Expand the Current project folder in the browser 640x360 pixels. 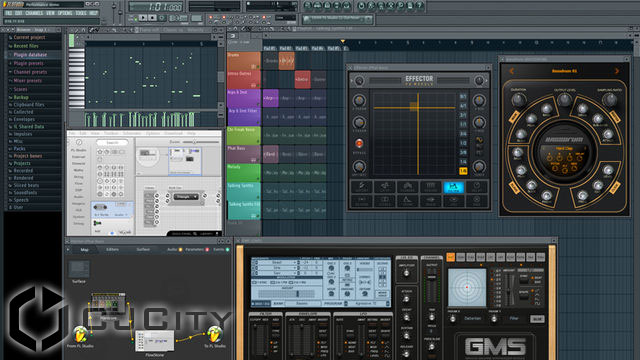29,38
